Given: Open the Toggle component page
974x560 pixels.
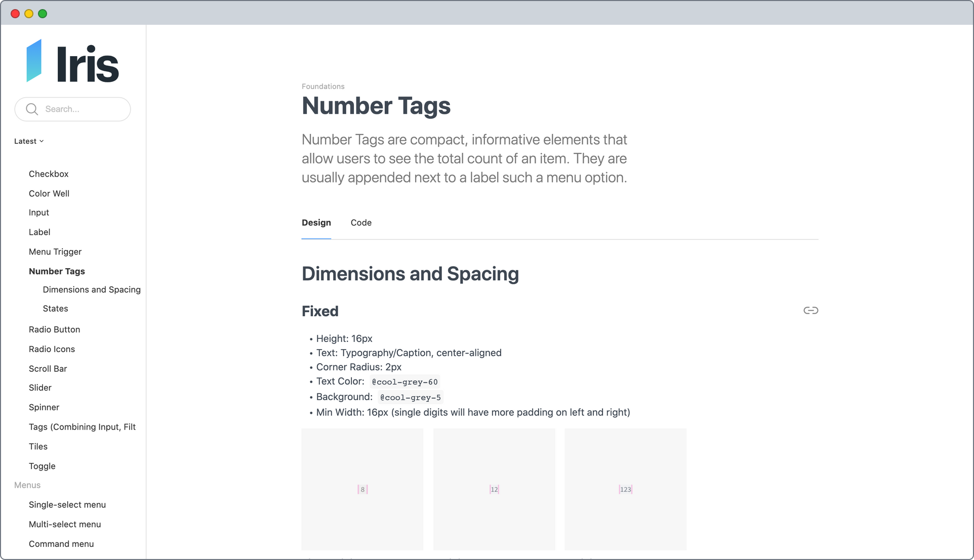Looking at the screenshot, I should pyautogui.click(x=42, y=466).
